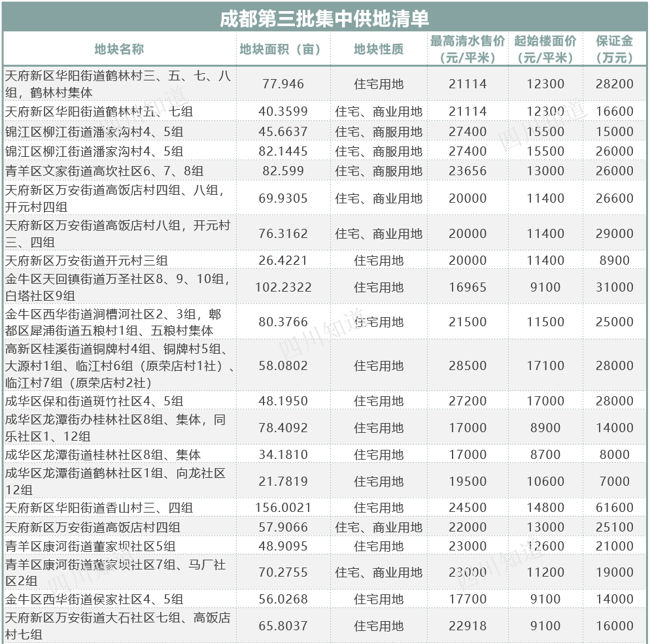Click area value 45.6637
This screenshot has width=650, height=644.
pyautogui.click(x=283, y=131)
